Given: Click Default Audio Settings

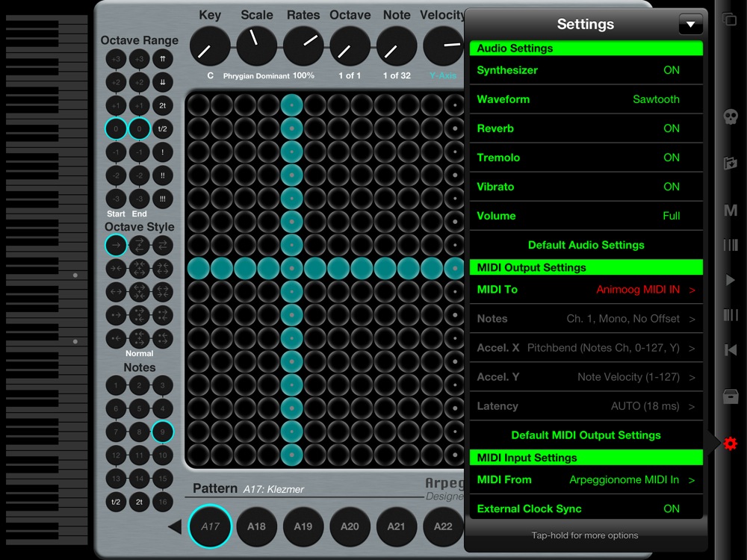Looking at the screenshot, I should pos(586,245).
